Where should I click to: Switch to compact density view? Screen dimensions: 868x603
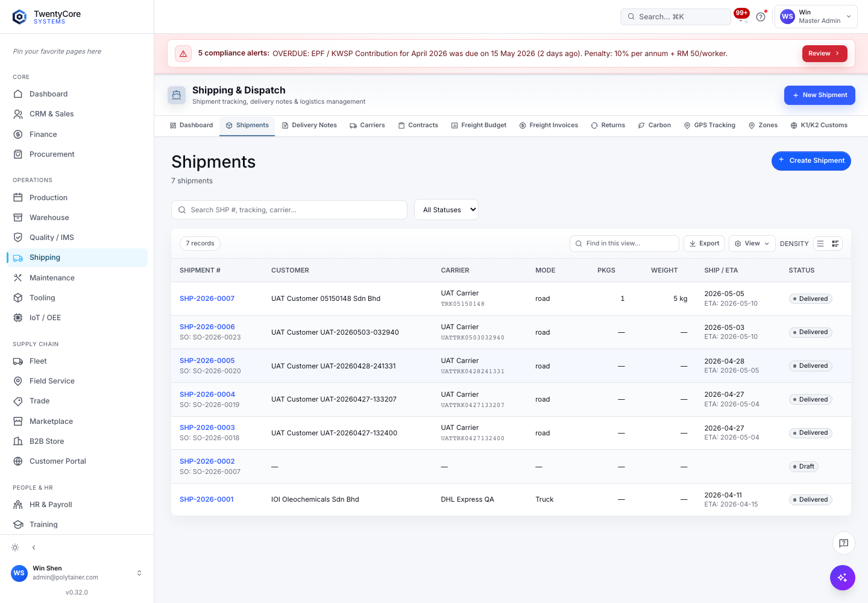[x=820, y=244]
